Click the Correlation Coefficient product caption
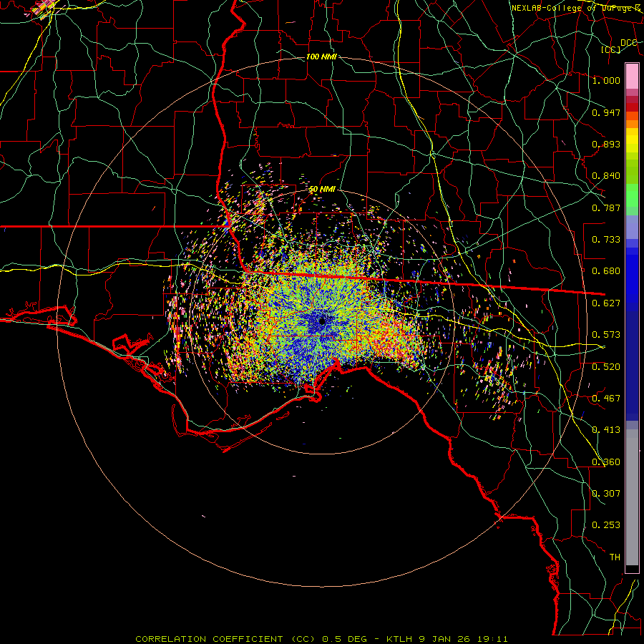Screen dimensions: 644x644 [x=321, y=639]
